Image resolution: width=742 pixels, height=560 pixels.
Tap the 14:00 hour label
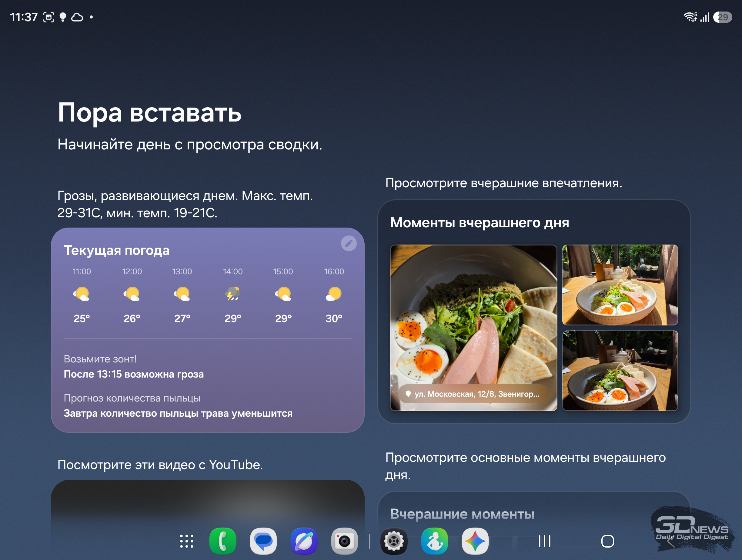(232, 272)
